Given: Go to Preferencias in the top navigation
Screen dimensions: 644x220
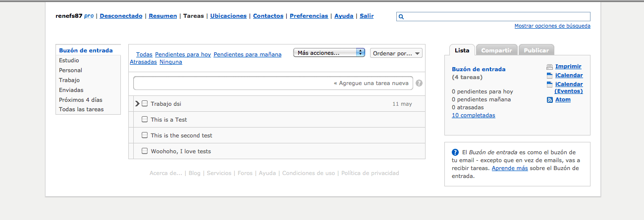Looking at the screenshot, I should (309, 16).
